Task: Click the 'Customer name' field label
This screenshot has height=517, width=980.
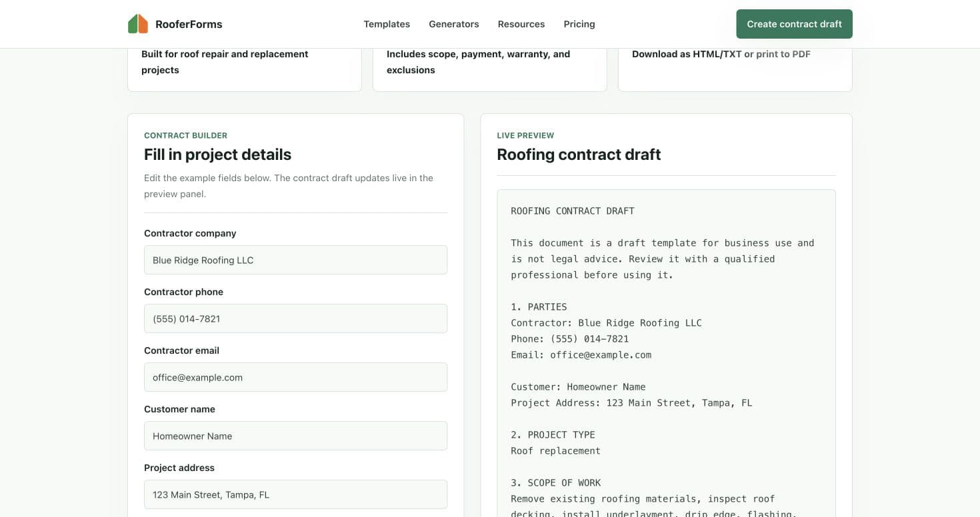Action: (179, 409)
